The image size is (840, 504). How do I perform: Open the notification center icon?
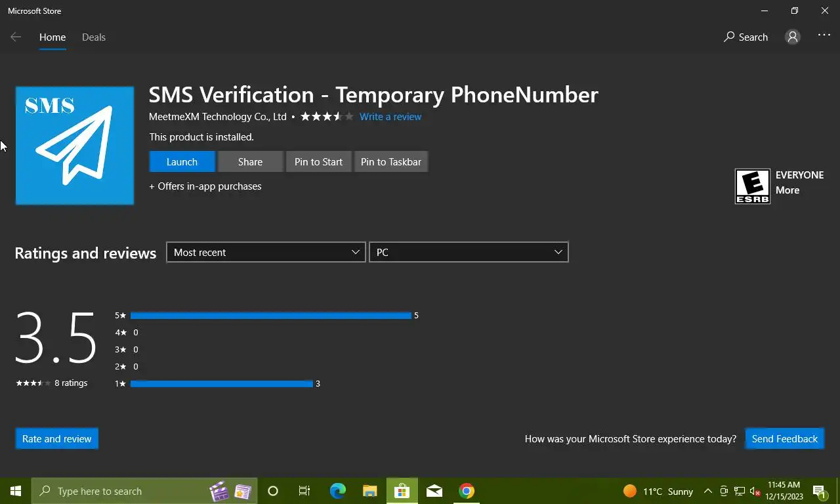(820, 491)
